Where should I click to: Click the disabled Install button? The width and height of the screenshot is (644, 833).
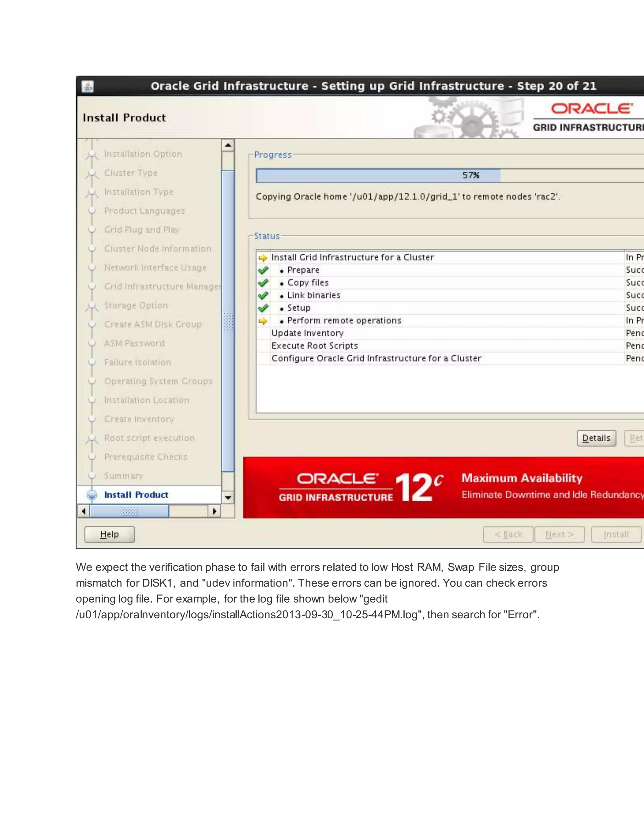click(x=616, y=534)
